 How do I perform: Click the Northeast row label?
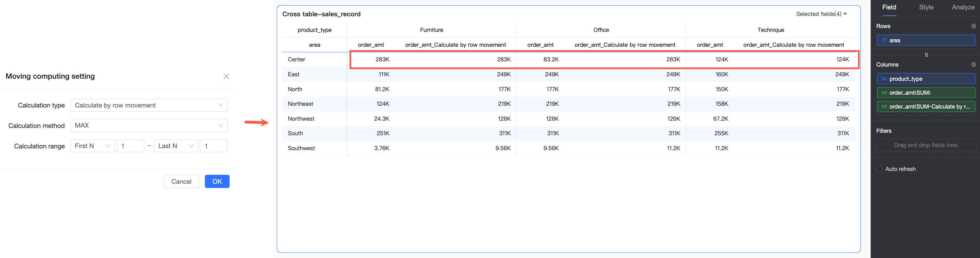(300, 104)
